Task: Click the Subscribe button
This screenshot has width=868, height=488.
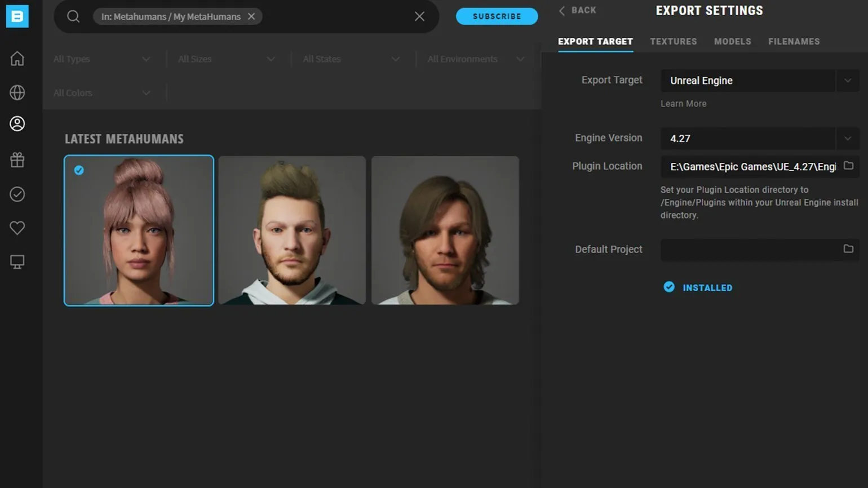Action: [497, 16]
